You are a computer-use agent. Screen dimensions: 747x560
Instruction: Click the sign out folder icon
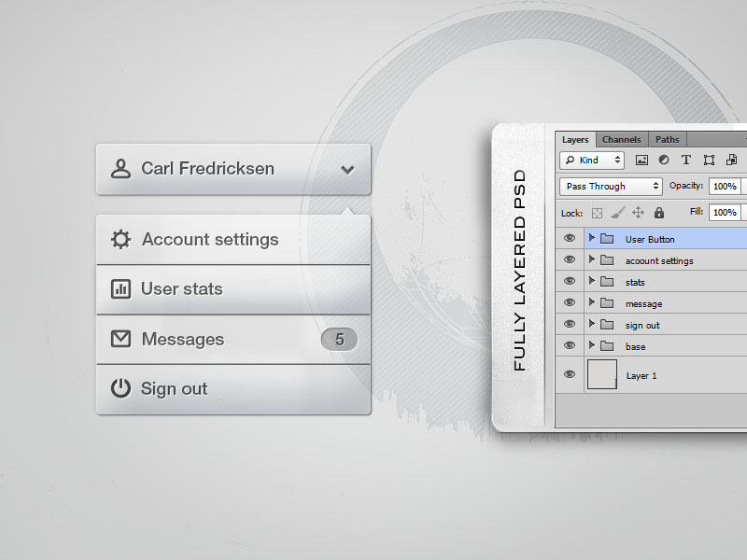[606, 324]
